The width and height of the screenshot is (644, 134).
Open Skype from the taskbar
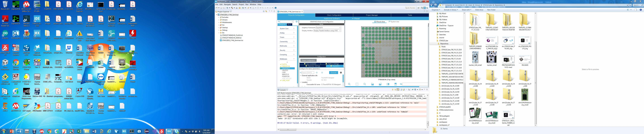coord(177,131)
